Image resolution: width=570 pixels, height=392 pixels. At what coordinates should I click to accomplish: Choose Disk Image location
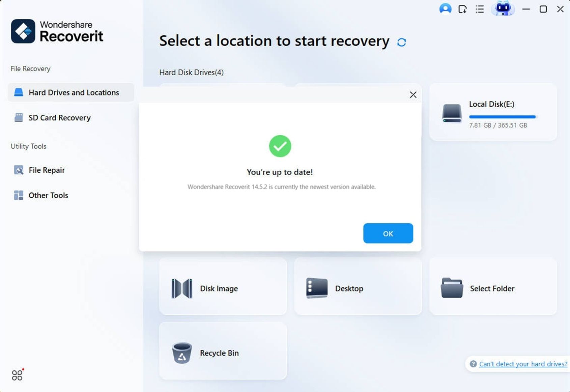[x=223, y=286]
